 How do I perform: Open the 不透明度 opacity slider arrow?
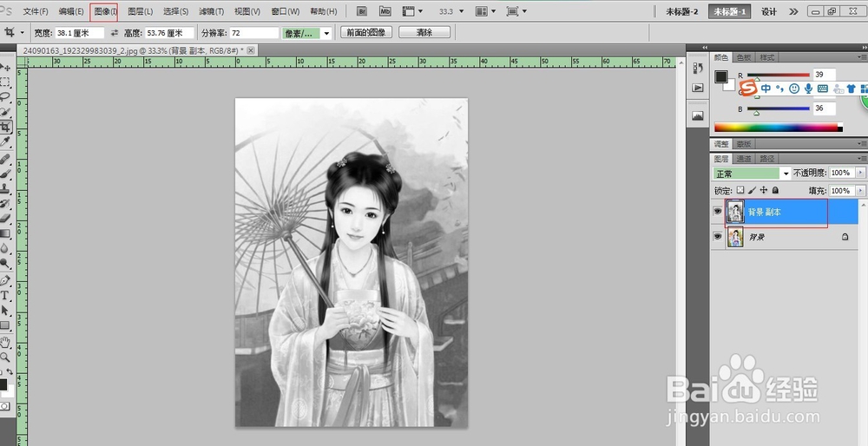[x=859, y=173]
